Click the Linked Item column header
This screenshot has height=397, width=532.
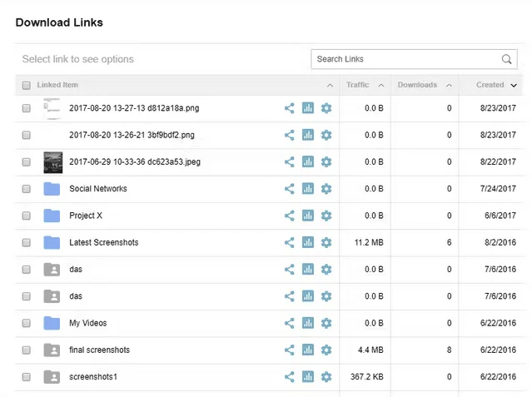pyautogui.click(x=57, y=85)
